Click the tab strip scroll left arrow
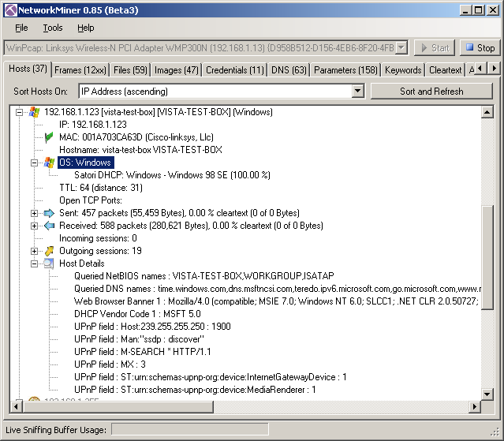Viewport: 504px width, 441px height. click(480, 69)
